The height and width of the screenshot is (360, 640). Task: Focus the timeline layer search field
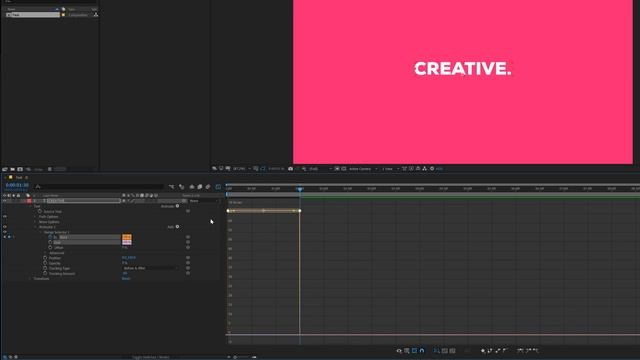100,187
